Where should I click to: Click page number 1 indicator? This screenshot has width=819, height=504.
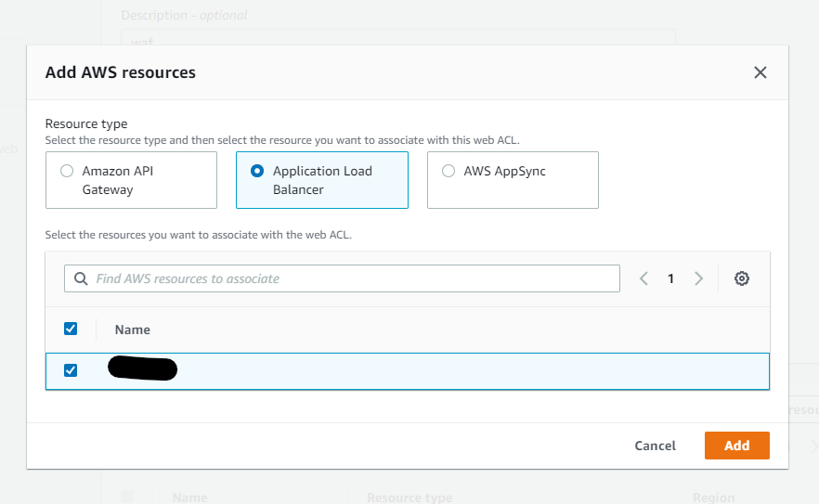coord(670,278)
